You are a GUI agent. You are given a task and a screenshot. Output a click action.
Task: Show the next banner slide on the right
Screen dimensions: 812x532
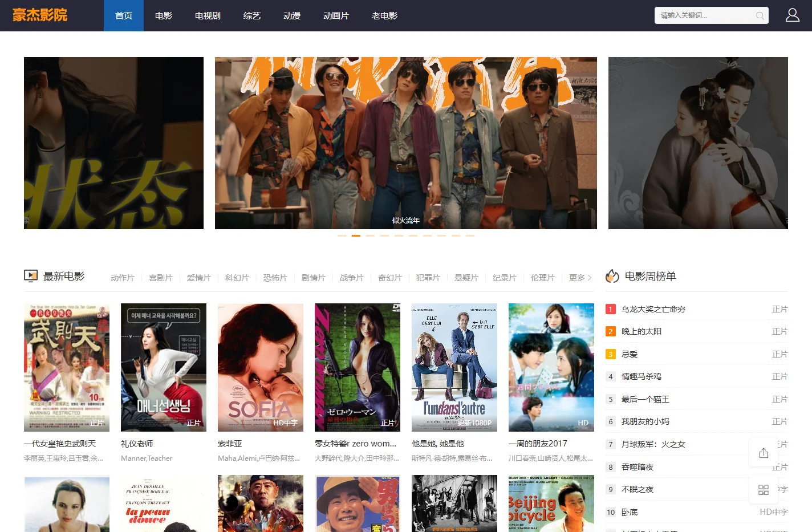(698, 143)
